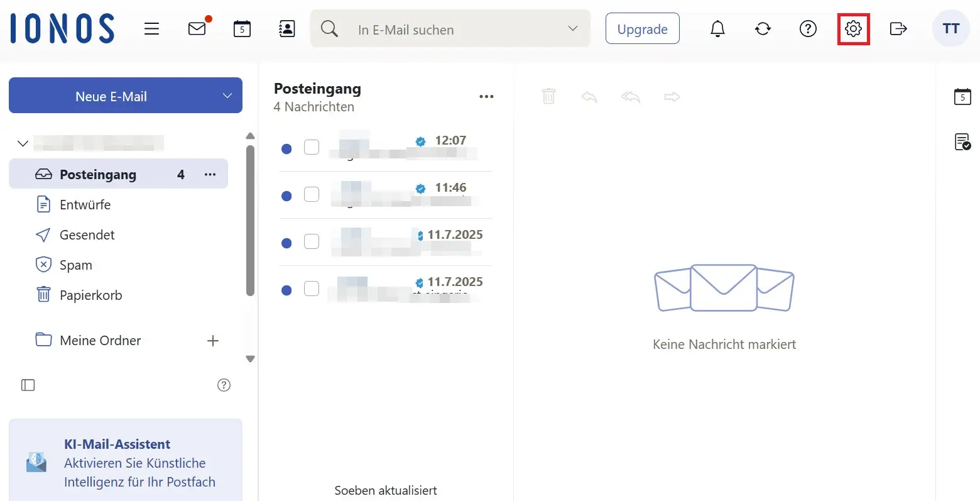The height and width of the screenshot is (501, 980).
Task: Open the message list options via ellipsis
Action: point(486,96)
